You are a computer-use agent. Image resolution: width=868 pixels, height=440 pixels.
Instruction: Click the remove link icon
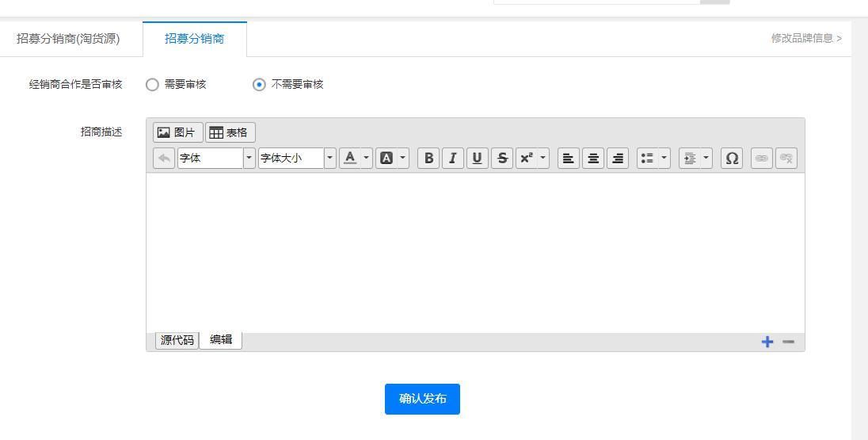(x=786, y=159)
